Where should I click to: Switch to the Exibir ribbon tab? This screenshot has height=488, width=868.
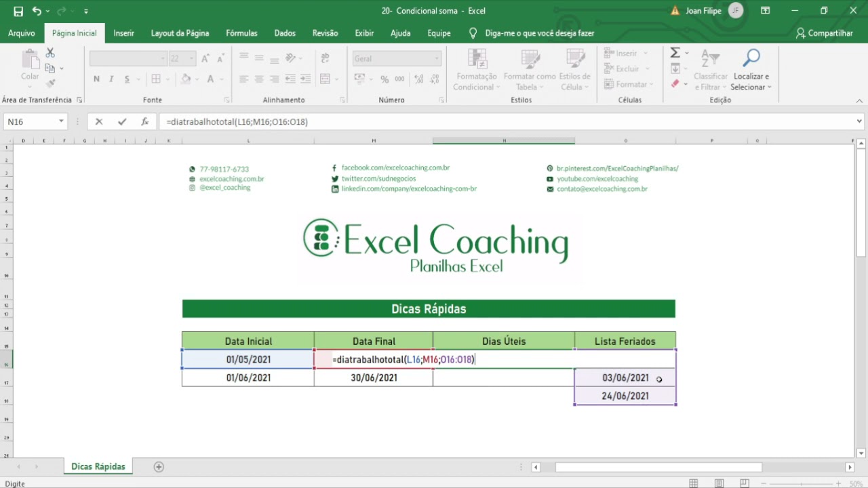click(364, 33)
